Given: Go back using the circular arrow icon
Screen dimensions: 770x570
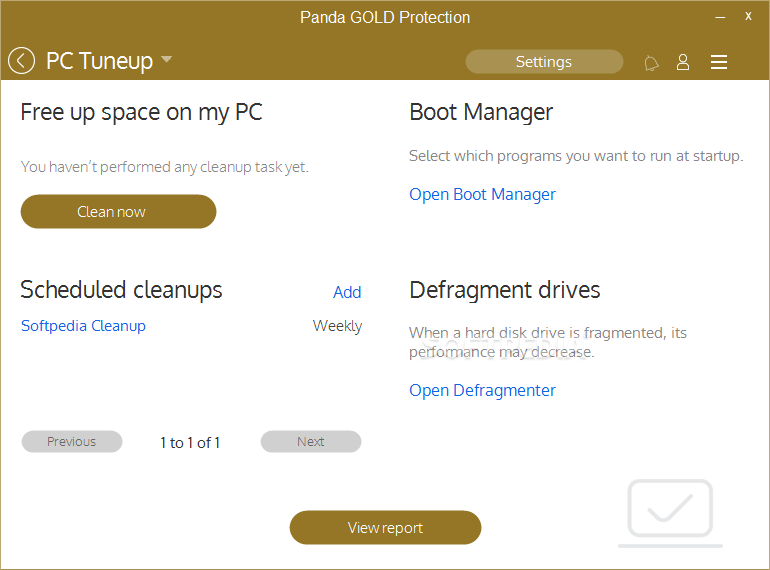Looking at the screenshot, I should (21, 61).
